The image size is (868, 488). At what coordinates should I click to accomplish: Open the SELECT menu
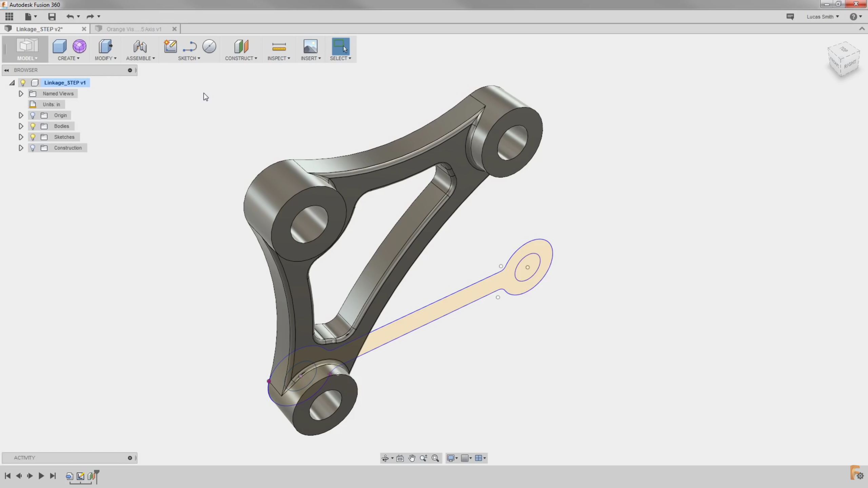(340, 58)
